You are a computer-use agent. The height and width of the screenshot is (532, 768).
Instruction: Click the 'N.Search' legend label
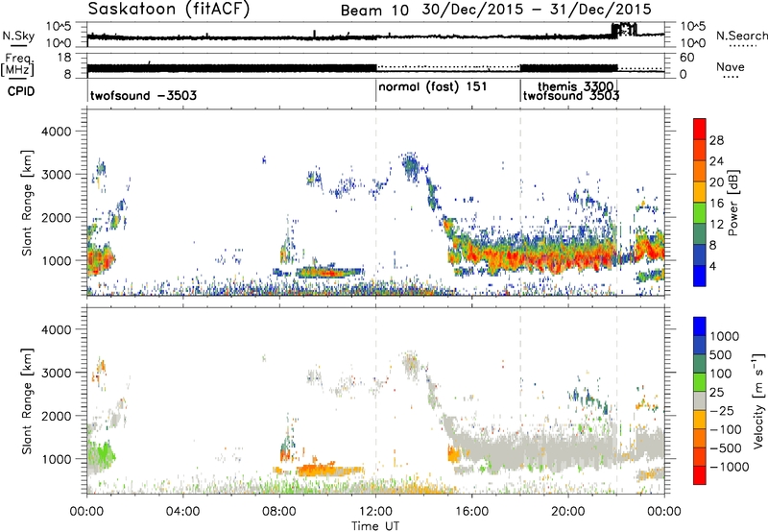pos(741,36)
